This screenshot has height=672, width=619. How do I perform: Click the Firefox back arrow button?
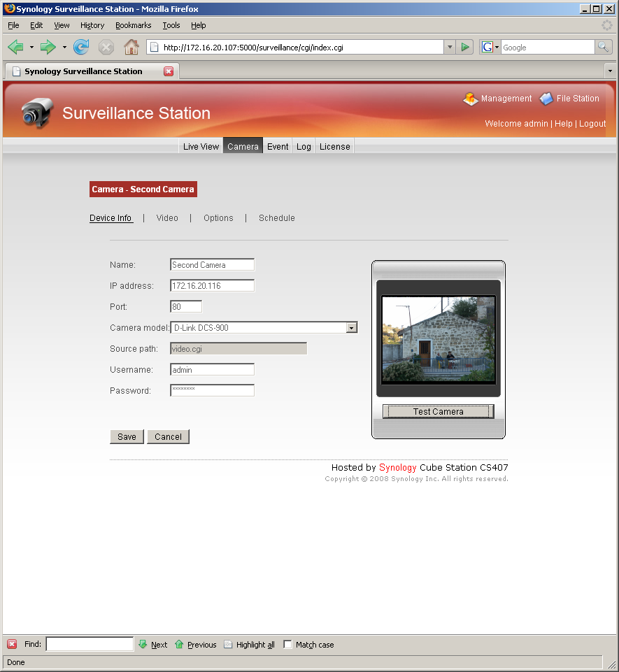(16, 47)
